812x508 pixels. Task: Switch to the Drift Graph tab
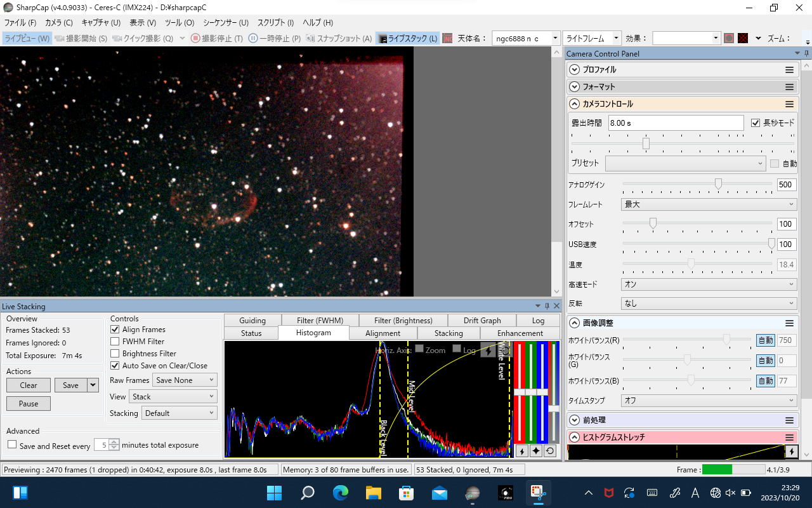point(481,321)
